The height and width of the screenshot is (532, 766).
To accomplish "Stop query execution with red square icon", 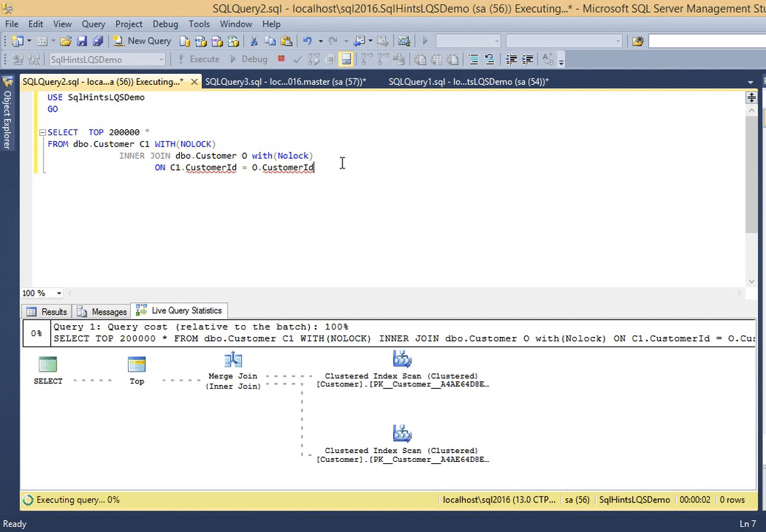I will [x=281, y=58].
